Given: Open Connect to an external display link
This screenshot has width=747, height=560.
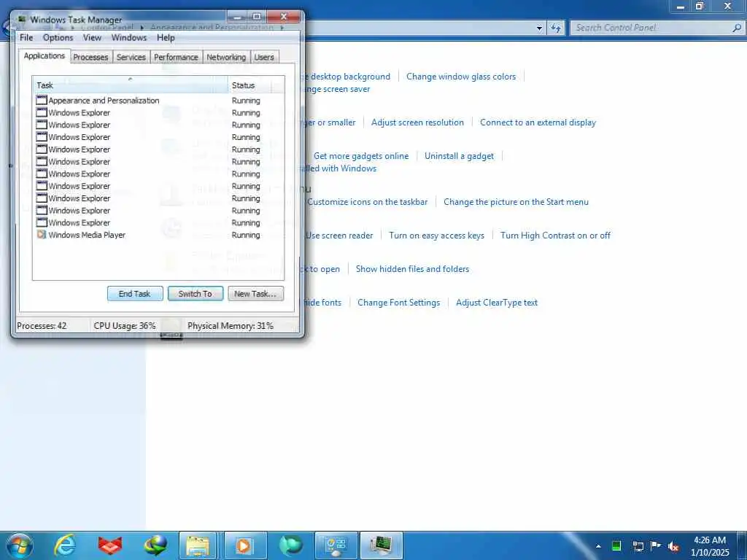Looking at the screenshot, I should [x=538, y=122].
